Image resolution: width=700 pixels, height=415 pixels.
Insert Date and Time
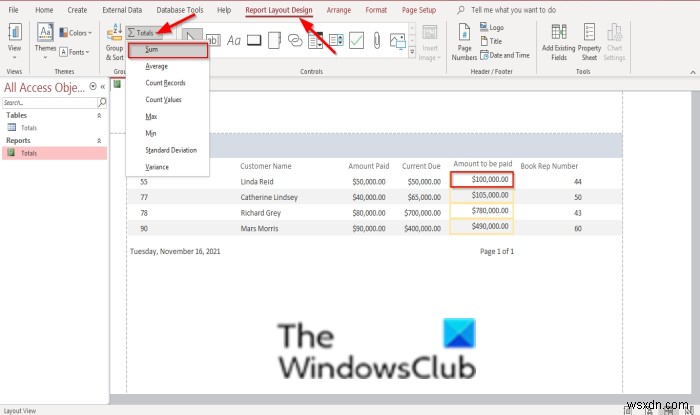point(505,55)
